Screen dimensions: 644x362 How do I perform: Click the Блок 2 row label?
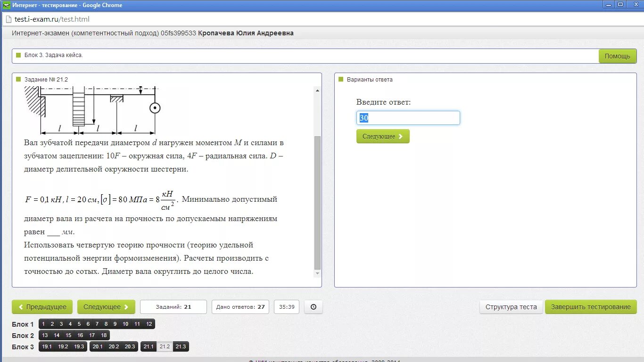[x=23, y=336]
